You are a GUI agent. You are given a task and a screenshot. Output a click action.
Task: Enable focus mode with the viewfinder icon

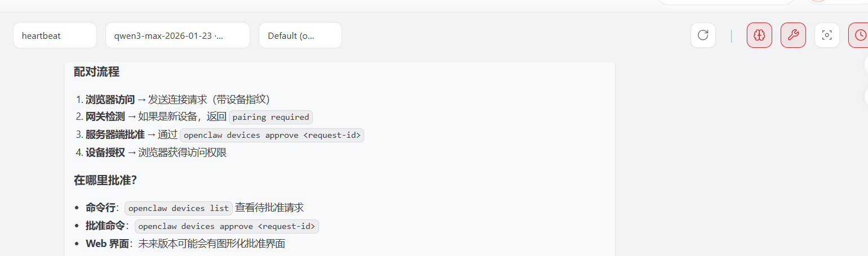point(827,35)
